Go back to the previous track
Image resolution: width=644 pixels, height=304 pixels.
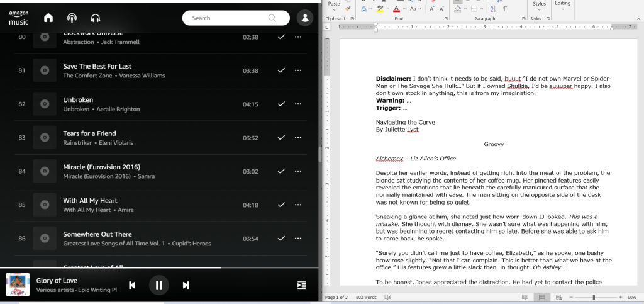tap(133, 285)
